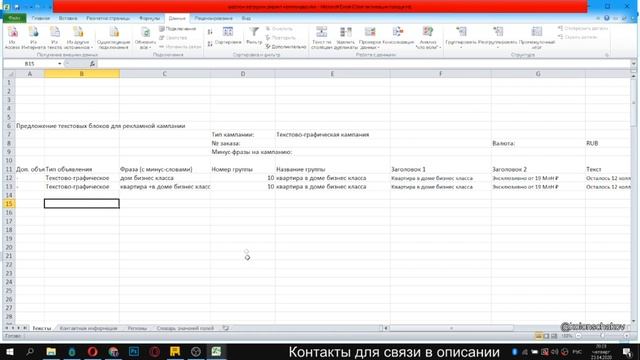Open Существующие подключения
Screen dimensions: 640x360
tap(113, 38)
